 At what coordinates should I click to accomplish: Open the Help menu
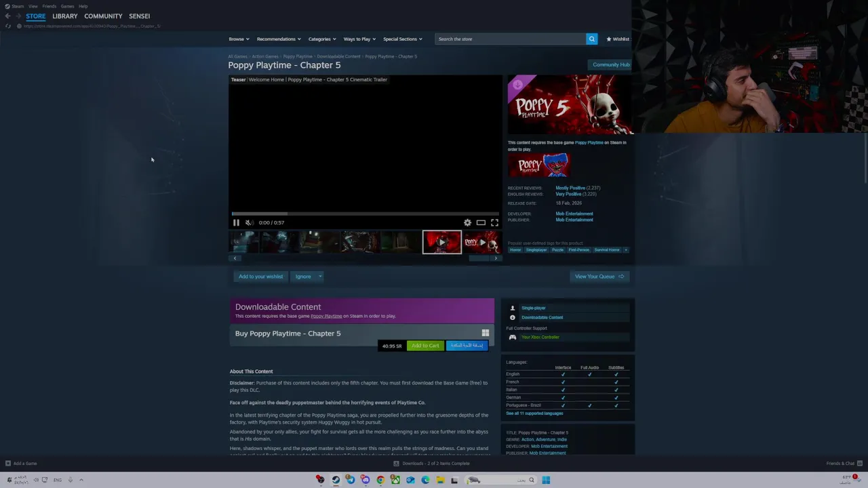tap(83, 6)
